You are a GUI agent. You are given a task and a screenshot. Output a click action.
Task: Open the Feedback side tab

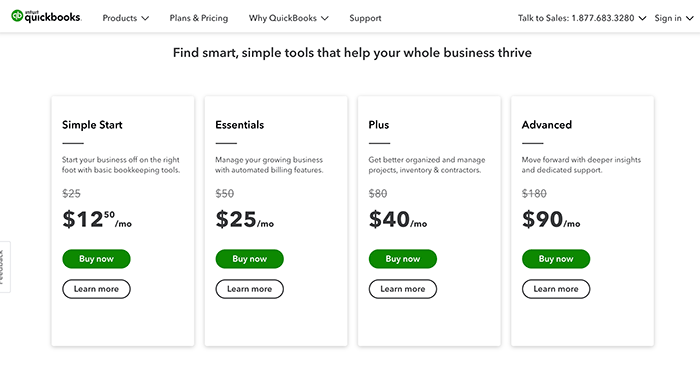(4, 267)
